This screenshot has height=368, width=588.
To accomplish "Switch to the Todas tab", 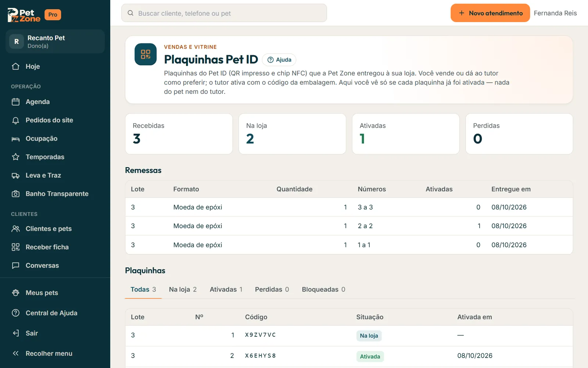I will 143,289.
